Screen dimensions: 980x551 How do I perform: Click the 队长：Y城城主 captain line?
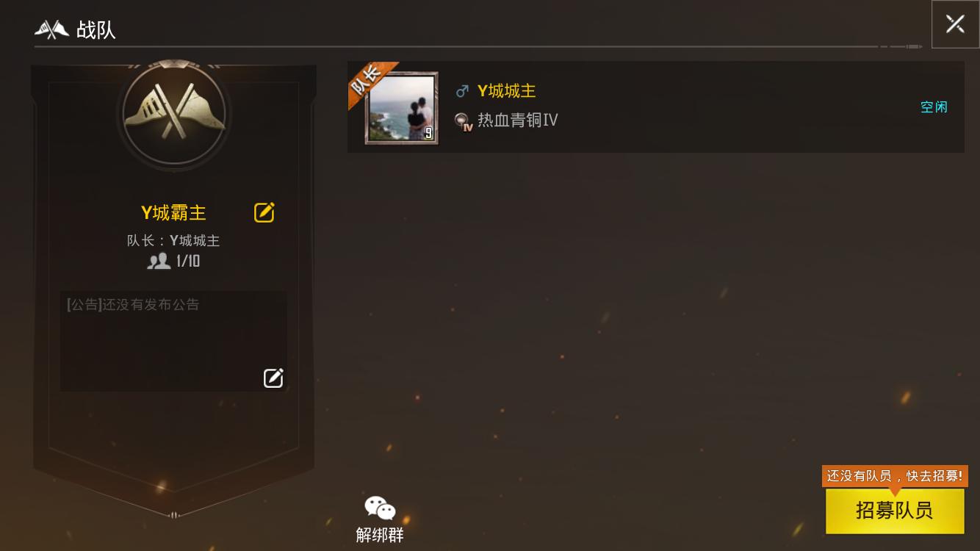[173, 240]
